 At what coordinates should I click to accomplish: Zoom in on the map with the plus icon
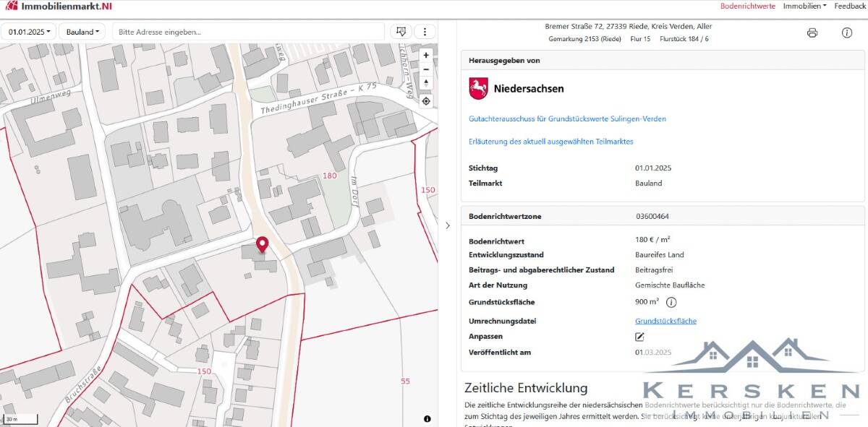click(x=426, y=55)
